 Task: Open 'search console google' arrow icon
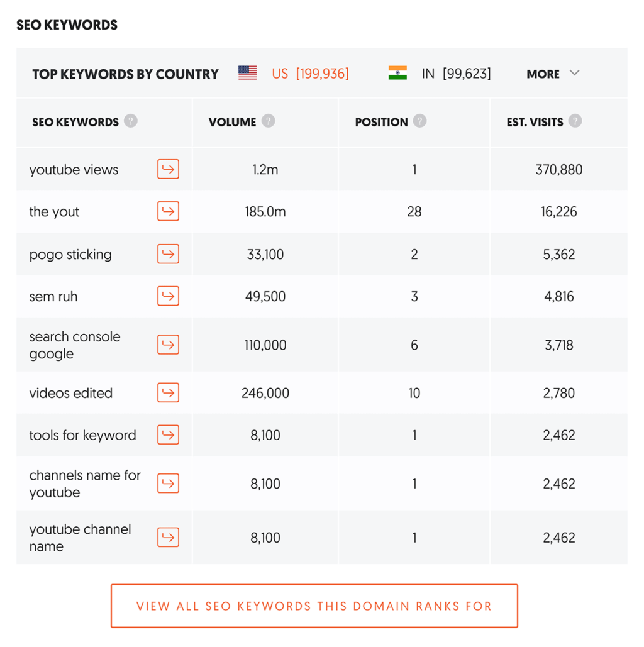point(168,345)
